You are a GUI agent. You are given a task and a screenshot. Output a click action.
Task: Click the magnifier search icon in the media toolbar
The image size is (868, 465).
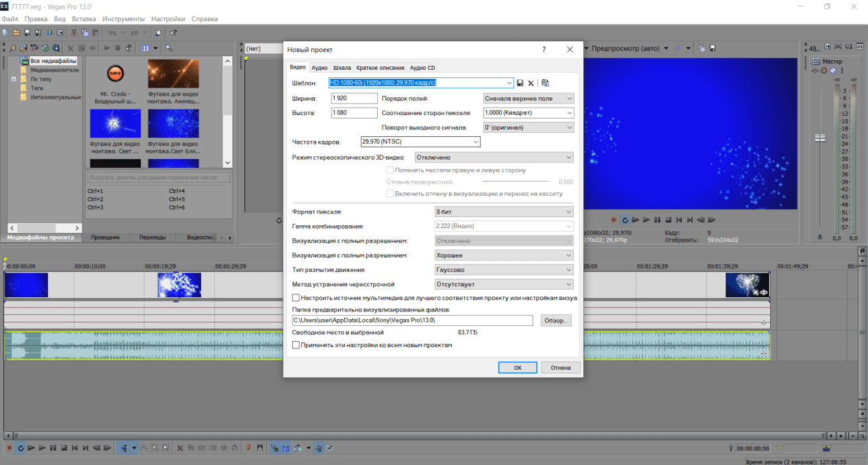point(168,48)
